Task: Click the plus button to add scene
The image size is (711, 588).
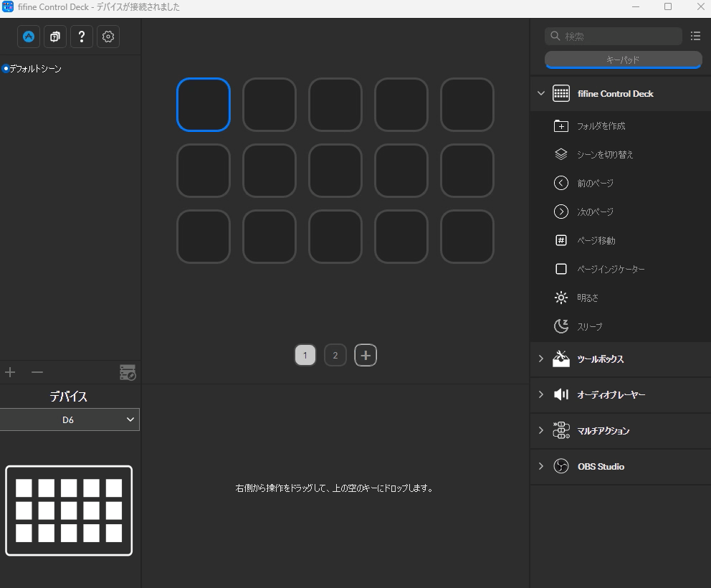Action: point(10,372)
